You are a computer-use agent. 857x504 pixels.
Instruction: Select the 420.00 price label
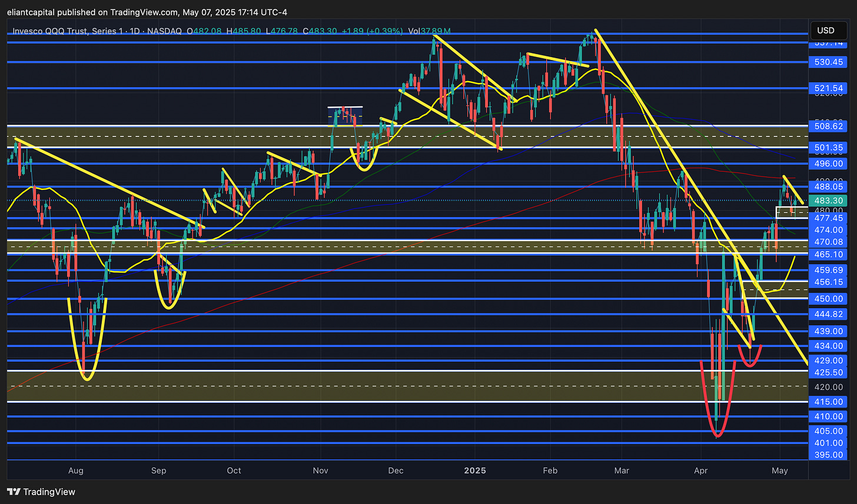828,387
